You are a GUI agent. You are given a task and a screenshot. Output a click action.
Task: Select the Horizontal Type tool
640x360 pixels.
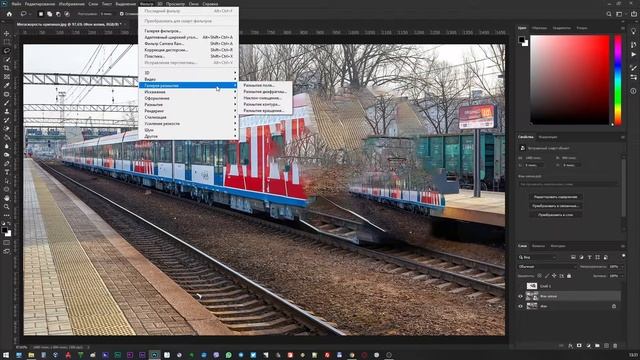[x=7, y=172]
